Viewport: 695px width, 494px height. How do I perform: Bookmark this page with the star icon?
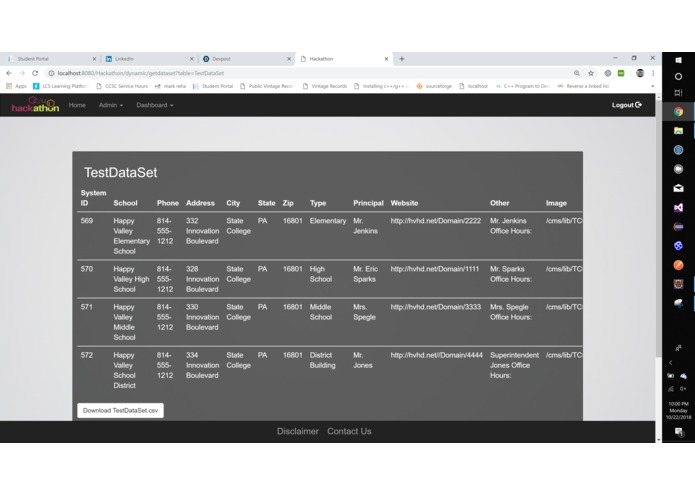(x=591, y=73)
